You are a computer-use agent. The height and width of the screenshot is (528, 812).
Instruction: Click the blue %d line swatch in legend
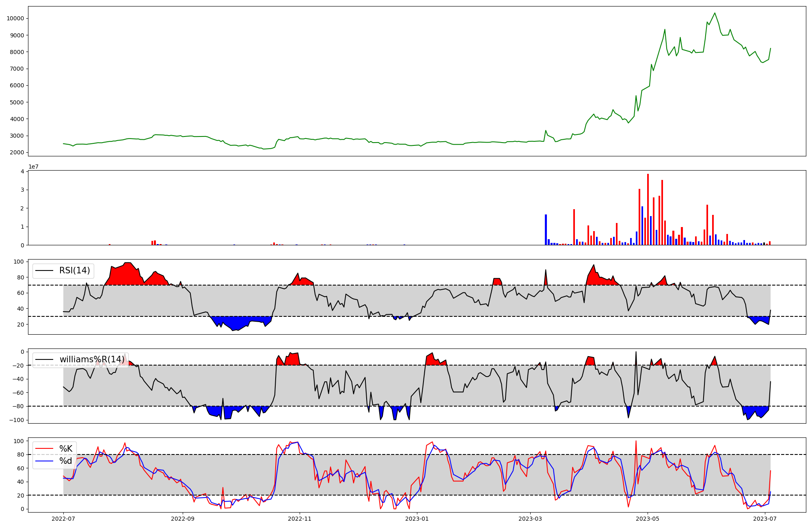44,461
